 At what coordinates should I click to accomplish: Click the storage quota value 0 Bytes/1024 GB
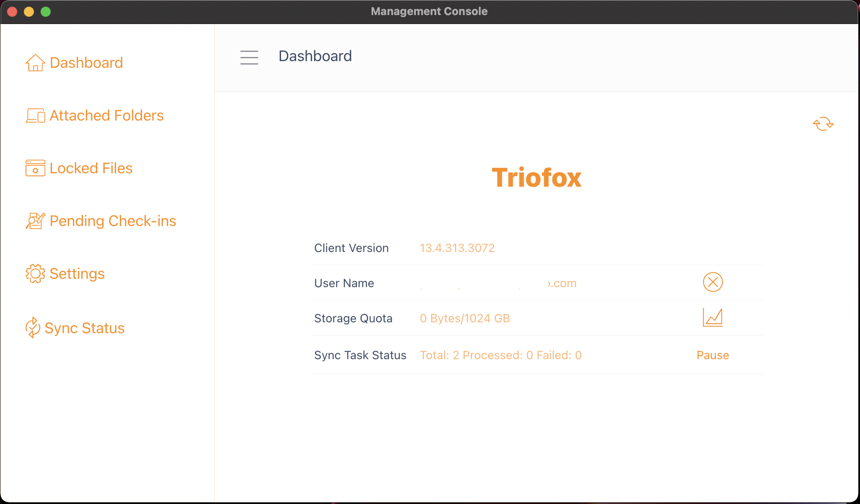[x=465, y=319]
